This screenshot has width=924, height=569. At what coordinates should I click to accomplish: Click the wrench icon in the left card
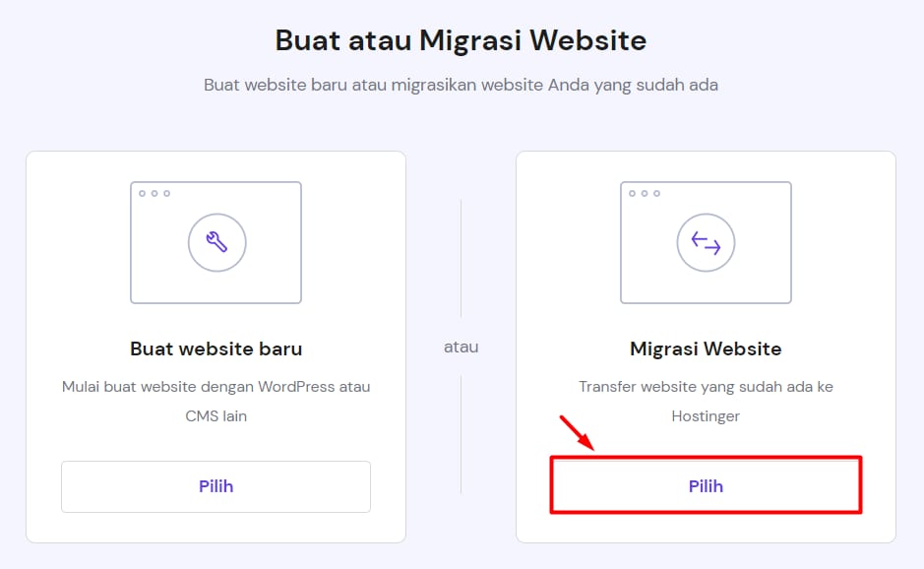coord(216,242)
